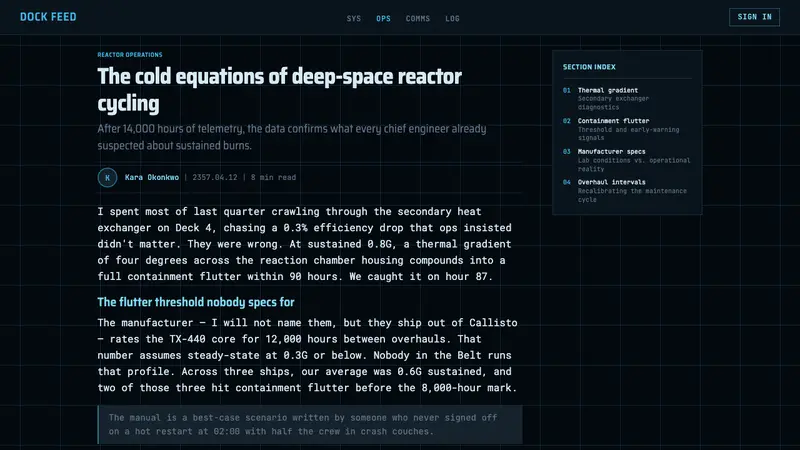This screenshot has height=450, width=800.
Task: Click the 'Threshold and early-warning signals' description
Action: click(x=629, y=134)
